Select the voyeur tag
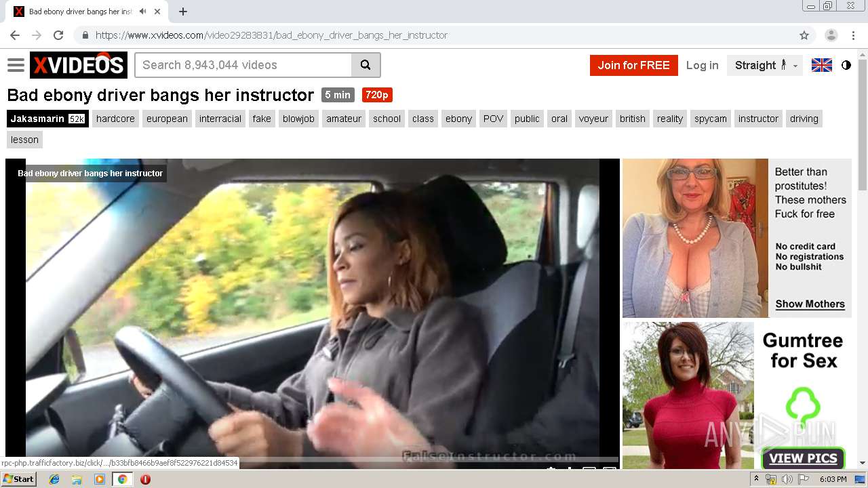This screenshot has height=488, width=868. [593, 119]
